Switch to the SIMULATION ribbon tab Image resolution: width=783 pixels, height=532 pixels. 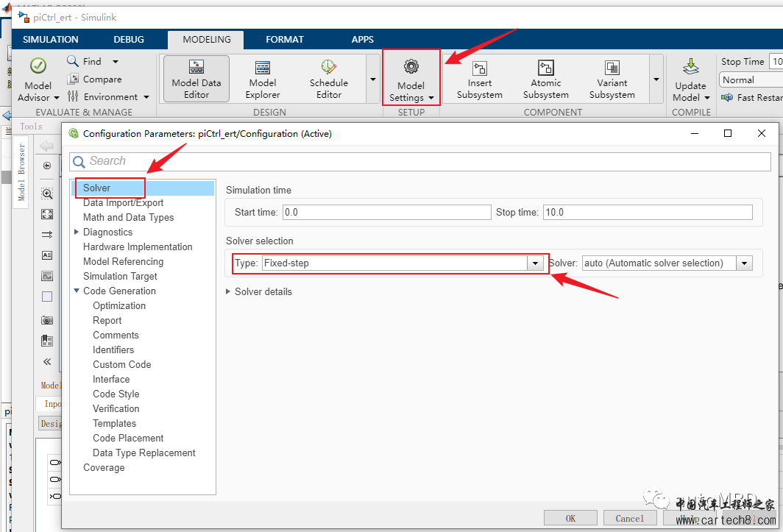click(x=51, y=40)
